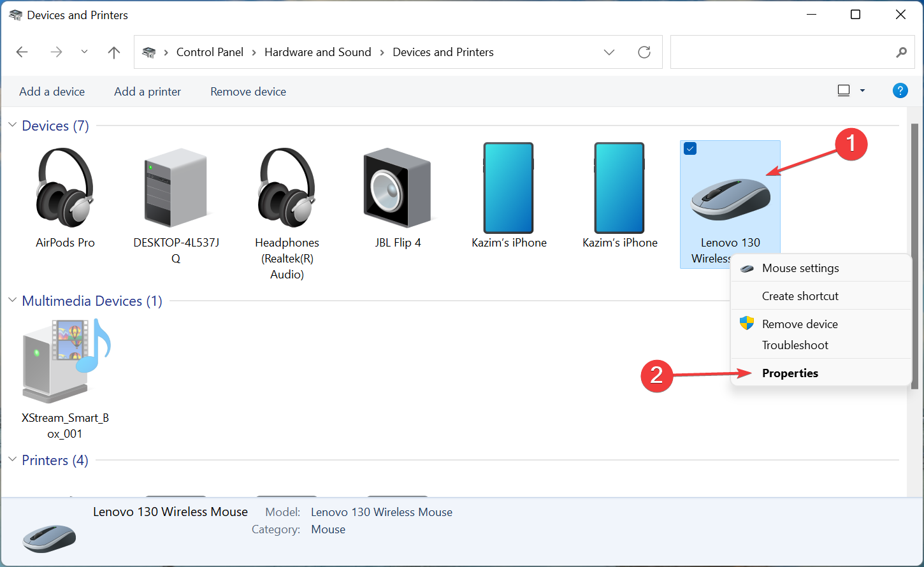Minimize the Devices and Printers window
924x567 pixels.
812,15
